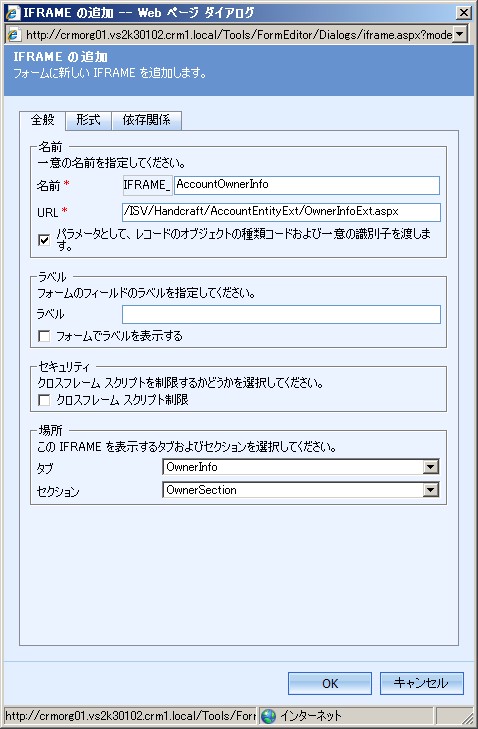
Task: Click the empty ラベル text field
Action: tap(281, 314)
